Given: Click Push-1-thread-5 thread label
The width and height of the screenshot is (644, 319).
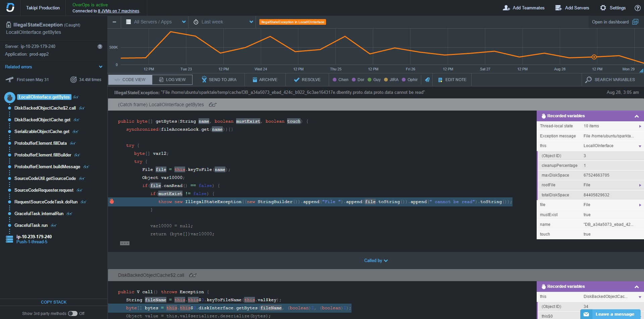Looking at the screenshot, I should pos(32,242).
